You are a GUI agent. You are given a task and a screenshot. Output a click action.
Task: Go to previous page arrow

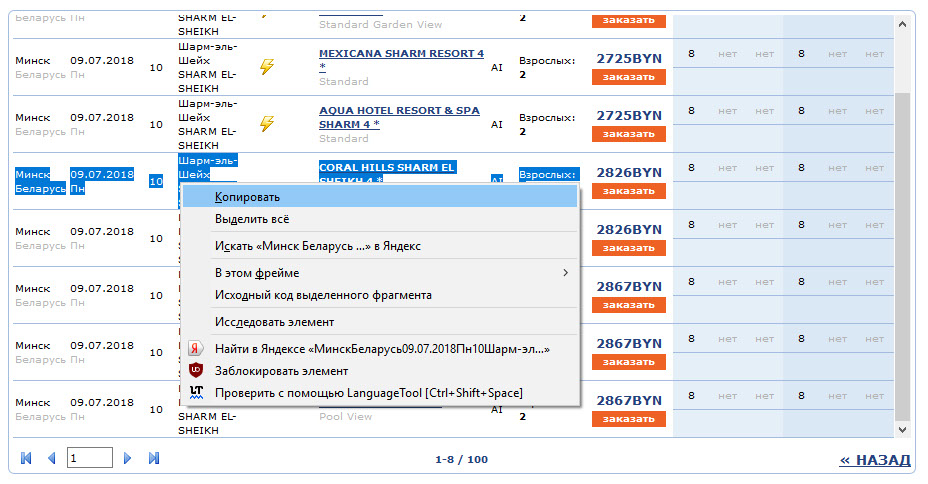point(47,458)
